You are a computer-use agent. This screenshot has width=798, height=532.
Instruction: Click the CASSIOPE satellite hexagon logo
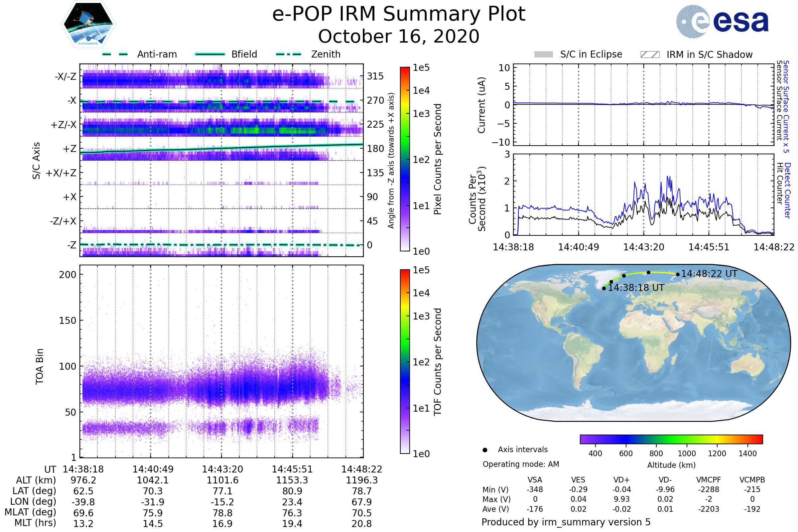(x=88, y=24)
